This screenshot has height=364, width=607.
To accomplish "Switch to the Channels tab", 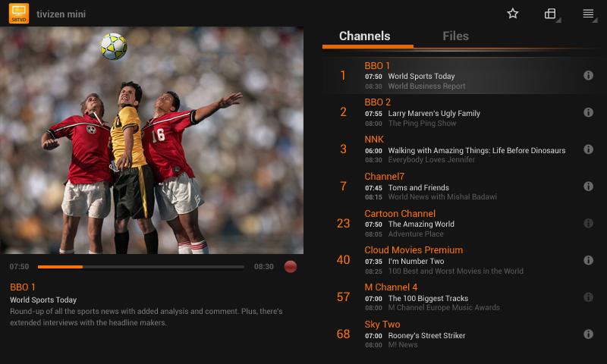I will tap(365, 36).
